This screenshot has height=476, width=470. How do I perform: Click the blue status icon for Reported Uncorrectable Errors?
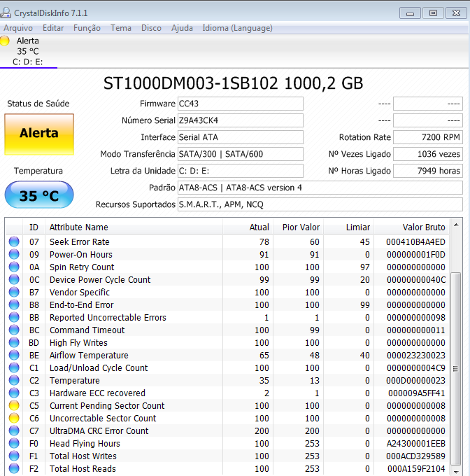pos(14,318)
